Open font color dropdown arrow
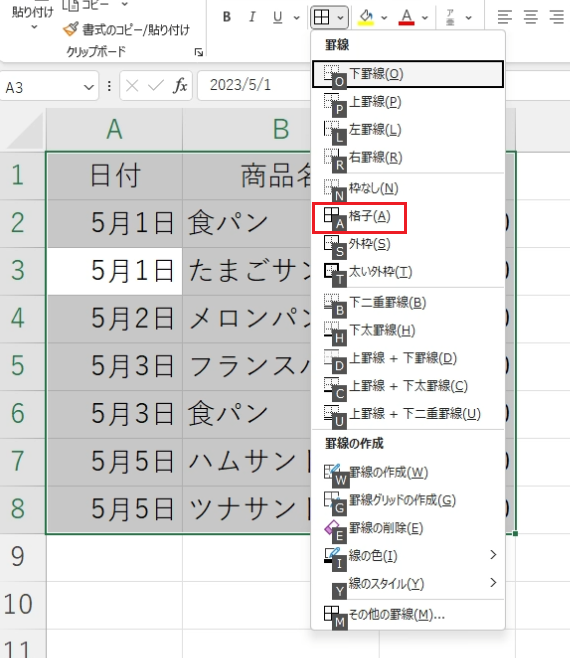The height and width of the screenshot is (658, 570). click(425, 18)
